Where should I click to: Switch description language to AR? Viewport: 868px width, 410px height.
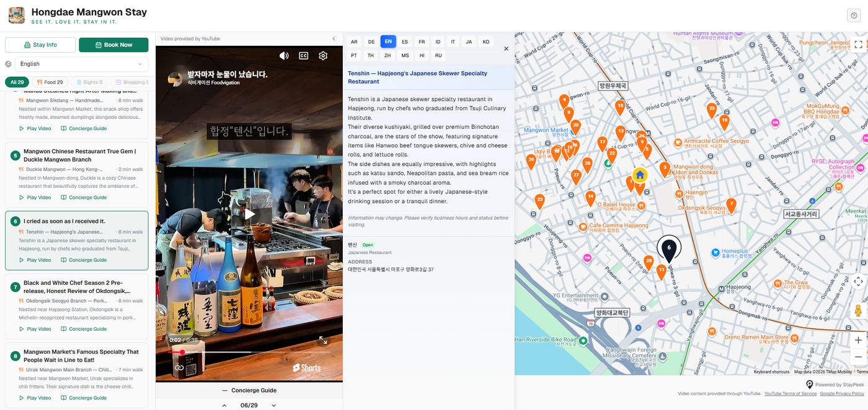point(354,41)
